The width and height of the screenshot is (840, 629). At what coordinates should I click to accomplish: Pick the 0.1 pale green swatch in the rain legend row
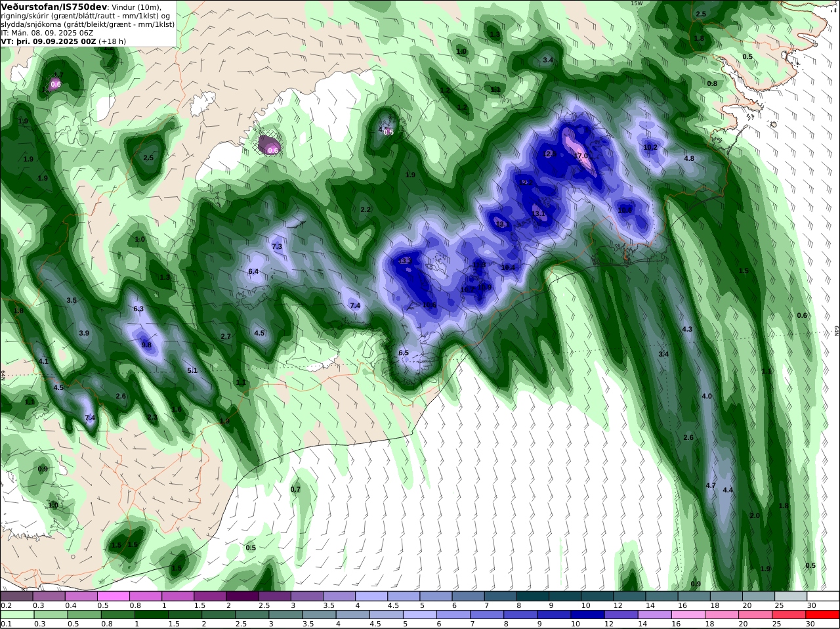16,615
